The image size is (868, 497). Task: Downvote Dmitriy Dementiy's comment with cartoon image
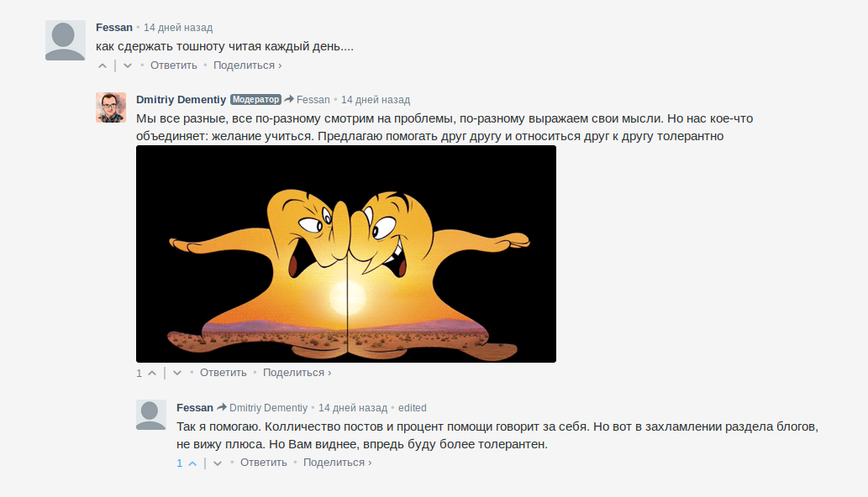point(177,373)
